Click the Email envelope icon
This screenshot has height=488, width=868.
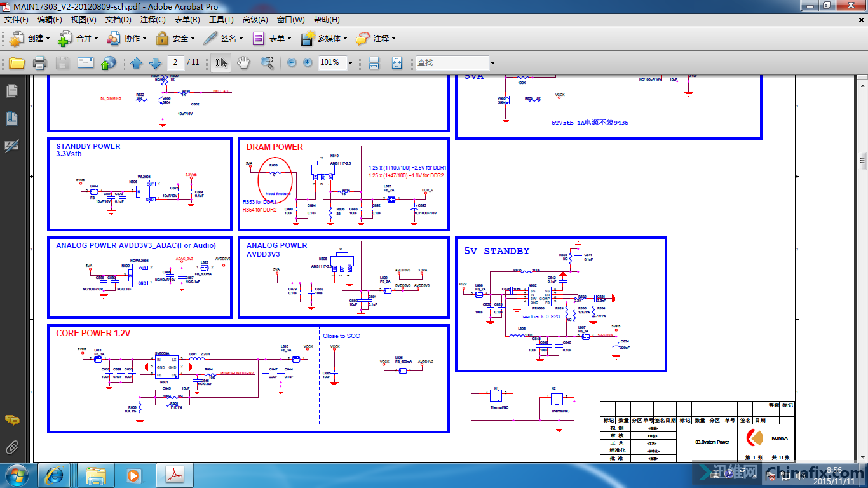click(85, 63)
